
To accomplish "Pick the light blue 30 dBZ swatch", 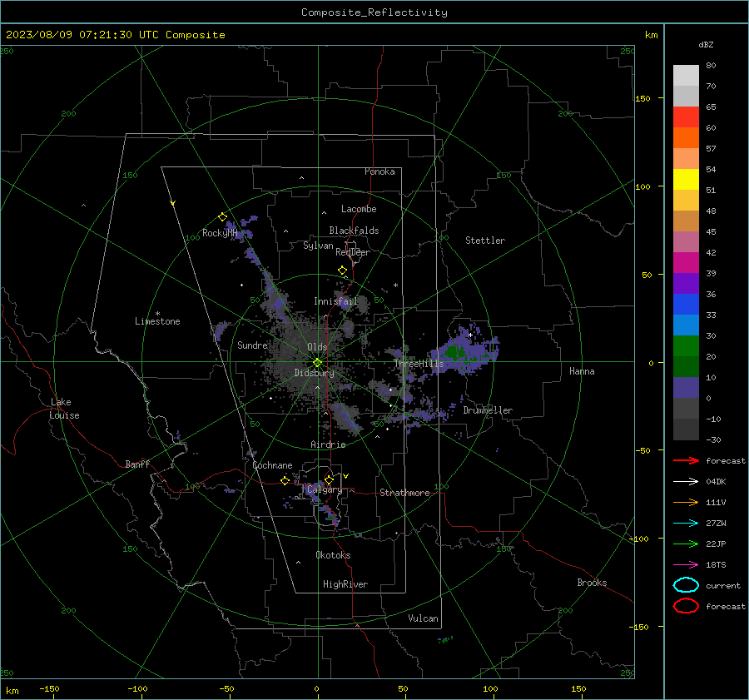I will coord(686,325).
